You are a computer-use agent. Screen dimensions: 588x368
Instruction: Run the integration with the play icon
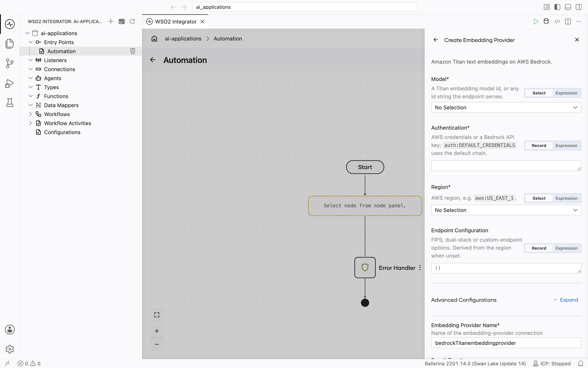coord(536,21)
